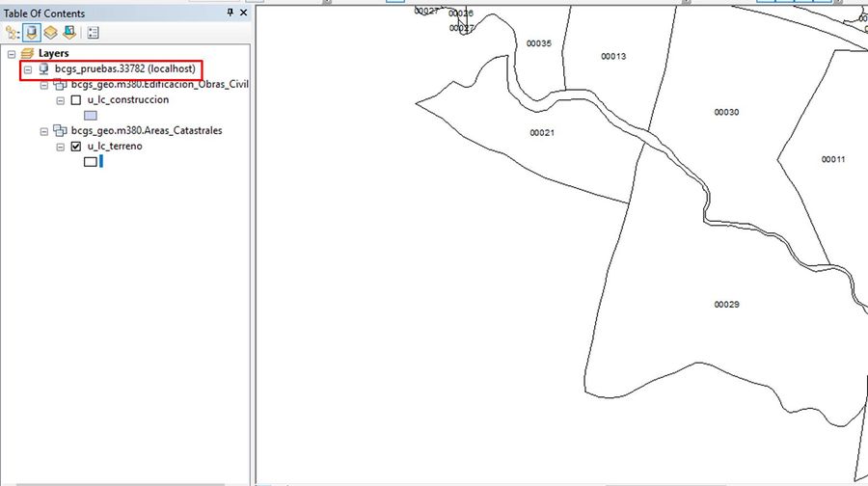This screenshot has height=486, width=868.
Task: Collapse the u_lc_terreno layer legend
Action: pos(61,148)
